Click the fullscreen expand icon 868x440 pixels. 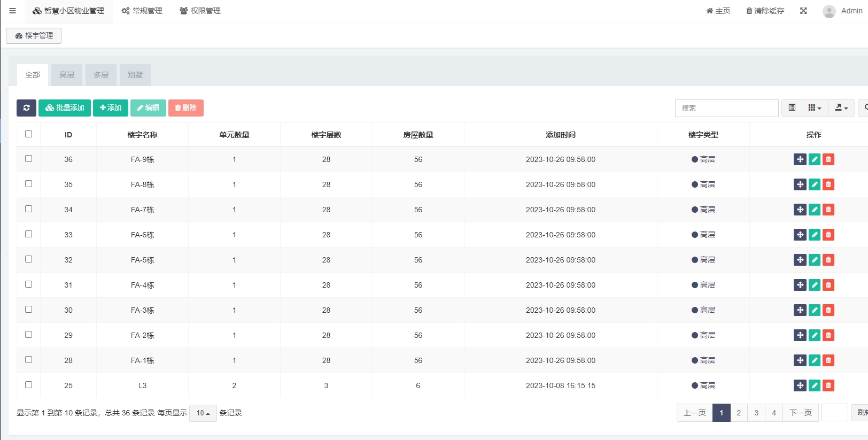click(x=803, y=11)
